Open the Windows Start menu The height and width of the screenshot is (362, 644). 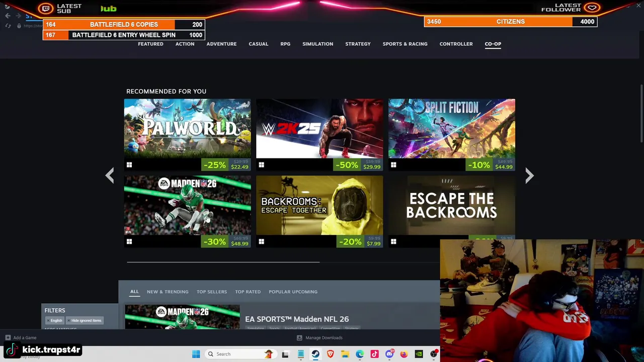196,354
